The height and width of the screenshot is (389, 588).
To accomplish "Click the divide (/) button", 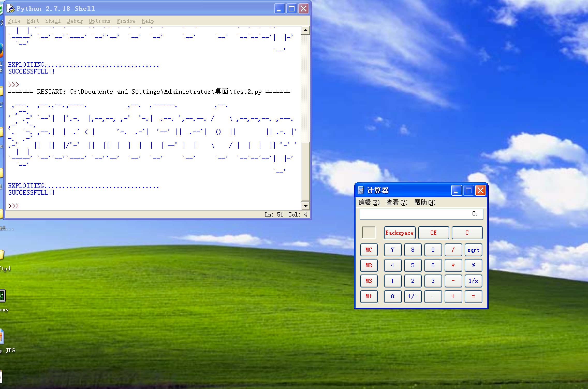I will 453,250.
